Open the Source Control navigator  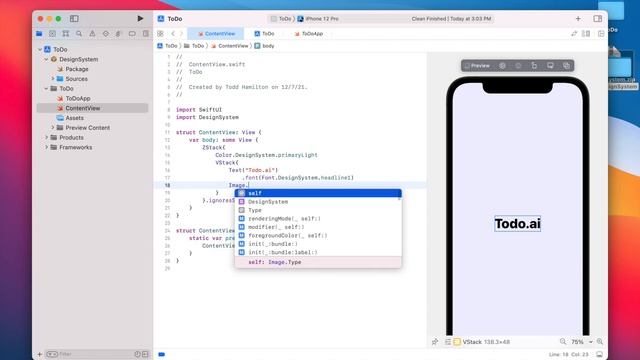click(52, 33)
